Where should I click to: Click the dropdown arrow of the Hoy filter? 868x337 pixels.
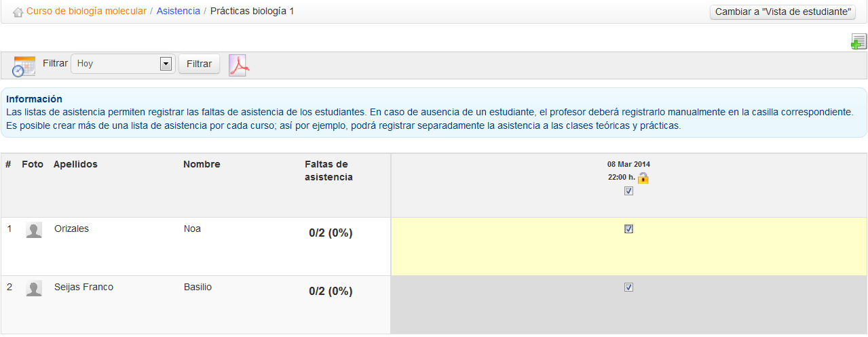pos(165,64)
